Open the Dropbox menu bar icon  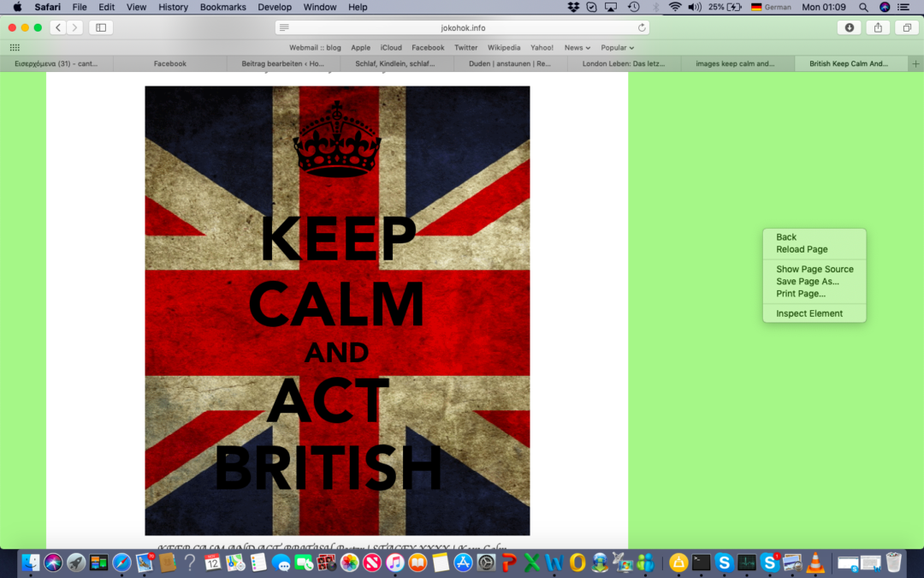pyautogui.click(x=573, y=7)
